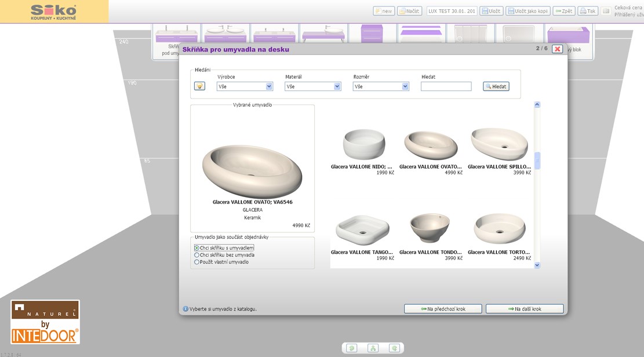Screen dimensions: 644x357
Task: Rotate view left with bottom toolbar icon
Action: 352,348
